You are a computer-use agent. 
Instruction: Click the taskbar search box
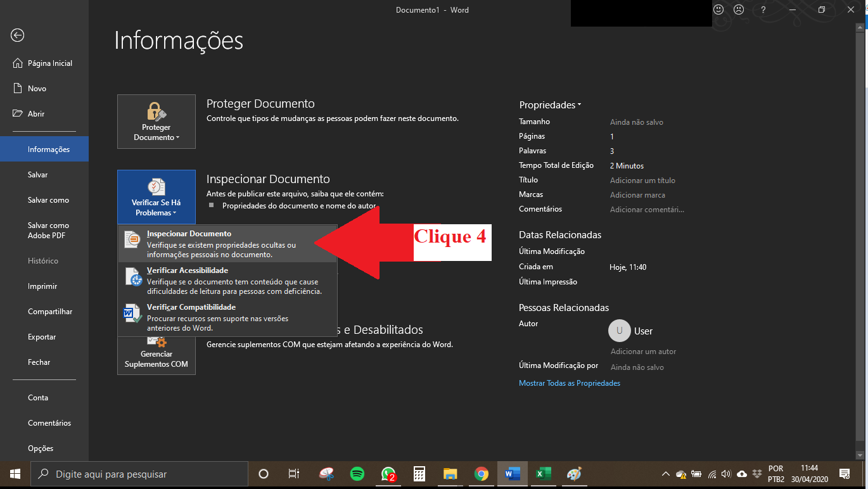[x=139, y=474]
